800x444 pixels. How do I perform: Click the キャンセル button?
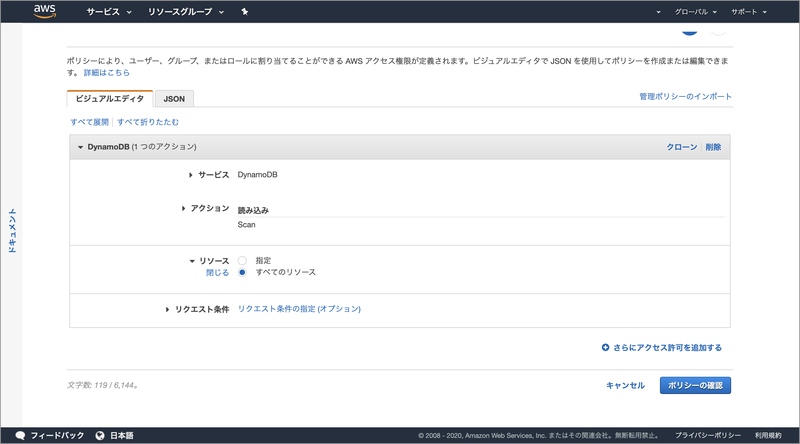[626, 385]
